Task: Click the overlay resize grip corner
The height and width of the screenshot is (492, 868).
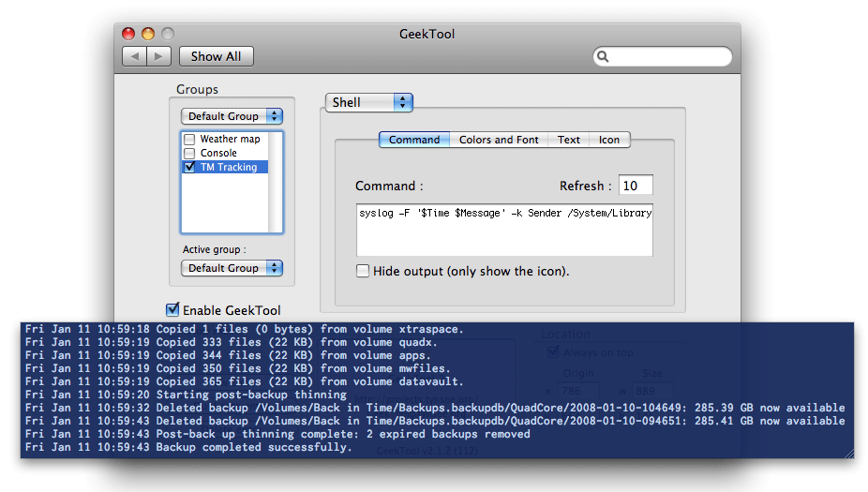Action: click(x=849, y=454)
